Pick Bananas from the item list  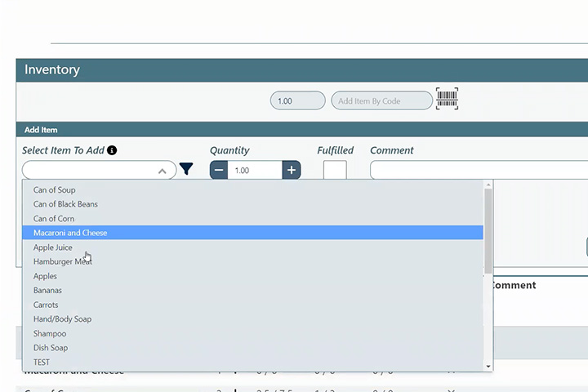[47, 291]
